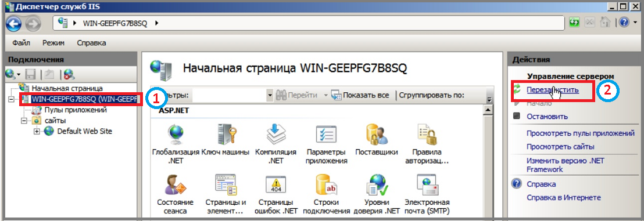Open the Справка menu in the menu bar

tap(91, 43)
